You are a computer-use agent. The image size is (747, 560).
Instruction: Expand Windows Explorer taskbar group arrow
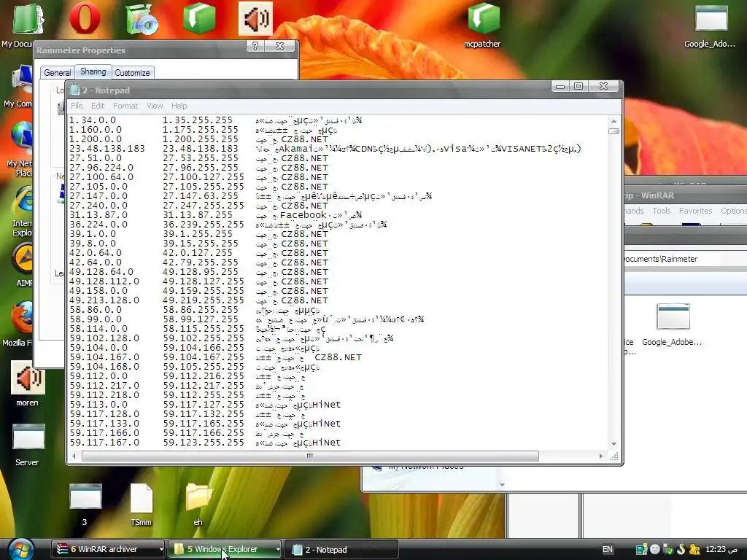(x=278, y=550)
